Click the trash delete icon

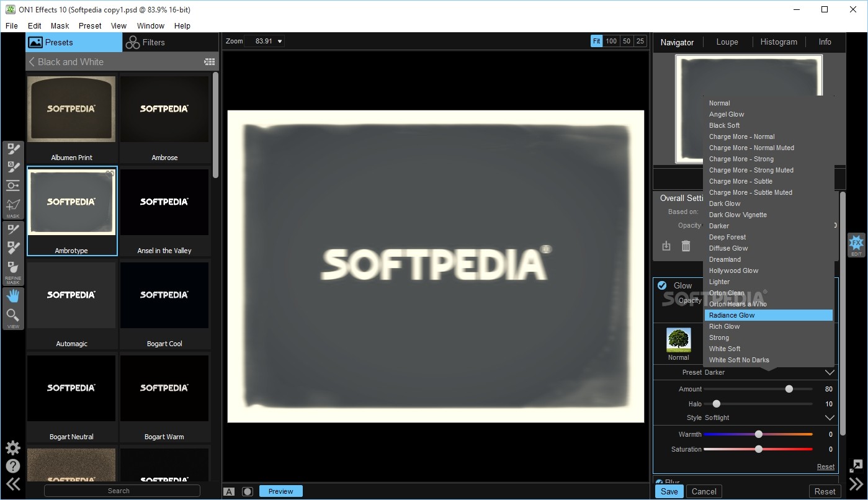coord(686,246)
